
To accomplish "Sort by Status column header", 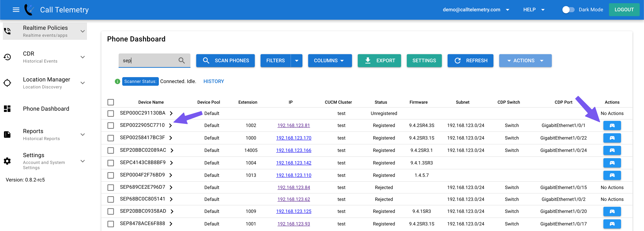I will coord(381,102).
